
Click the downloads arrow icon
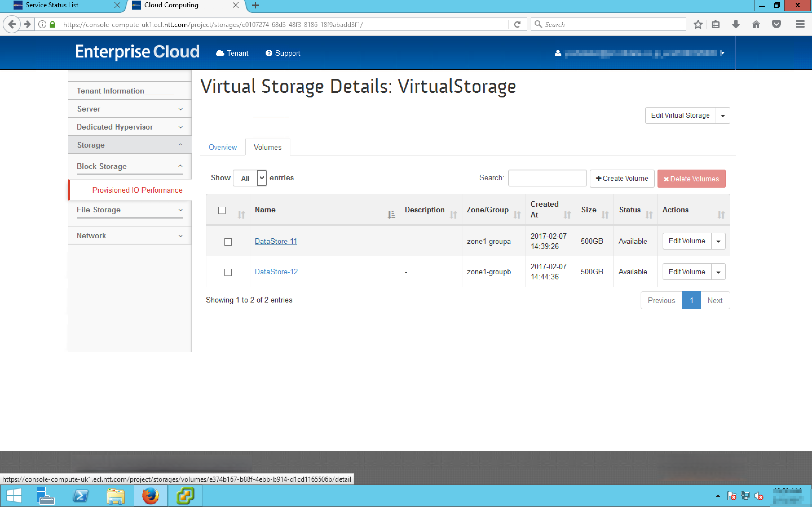coord(736,25)
